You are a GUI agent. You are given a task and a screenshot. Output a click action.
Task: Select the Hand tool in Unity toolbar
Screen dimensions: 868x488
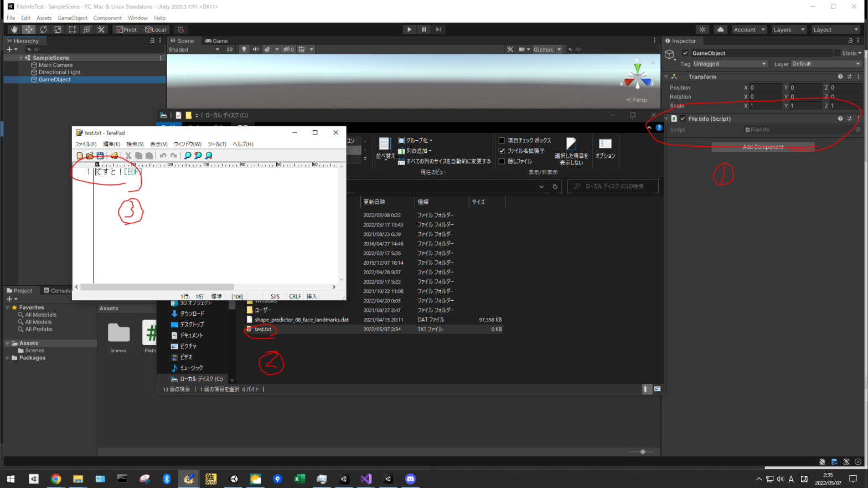click(14, 29)
